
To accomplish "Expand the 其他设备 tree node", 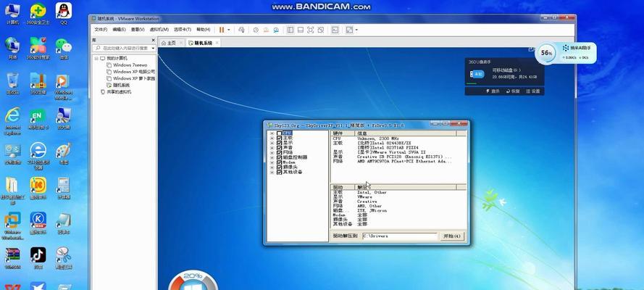I will [272, 172].
